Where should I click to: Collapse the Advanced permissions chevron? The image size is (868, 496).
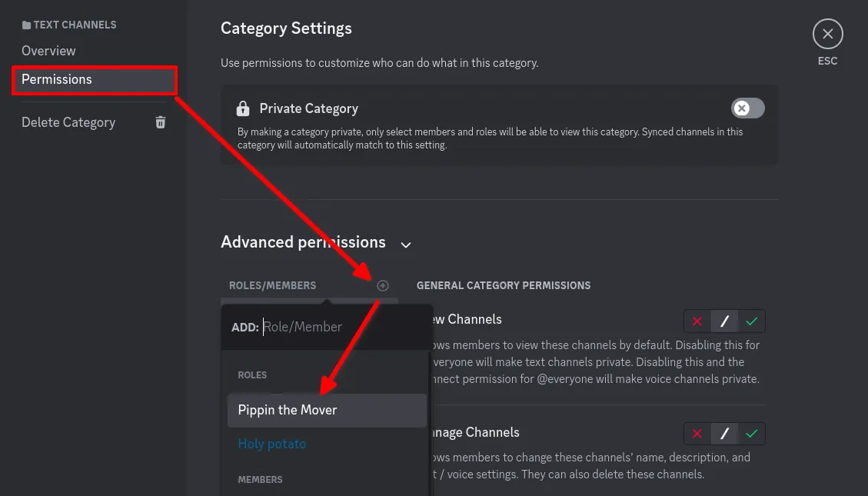tap(406, 245)
